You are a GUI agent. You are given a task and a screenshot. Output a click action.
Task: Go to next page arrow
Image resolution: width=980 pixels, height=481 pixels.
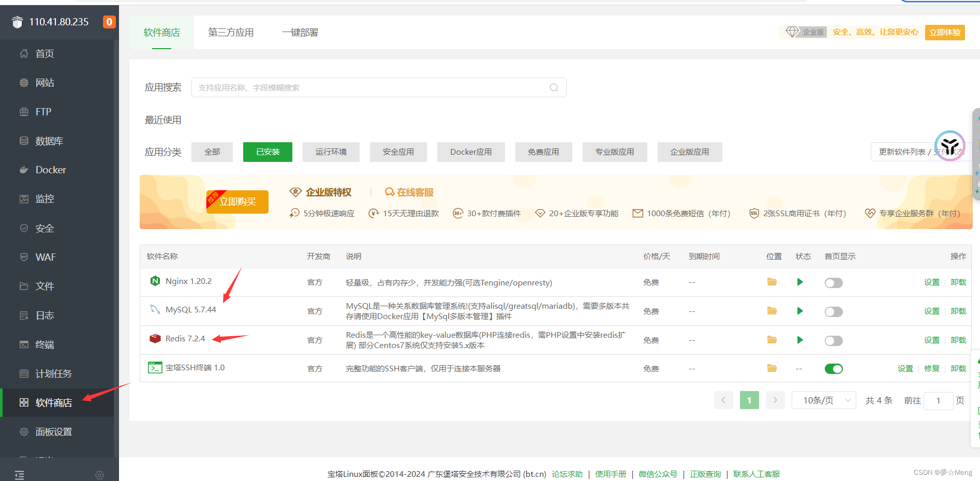pos(775,400)
